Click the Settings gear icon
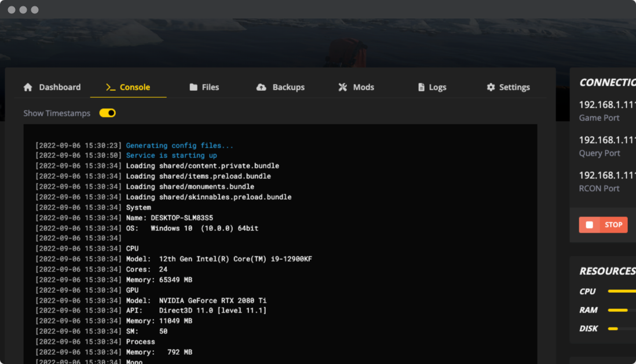 [x=491, y=87]
